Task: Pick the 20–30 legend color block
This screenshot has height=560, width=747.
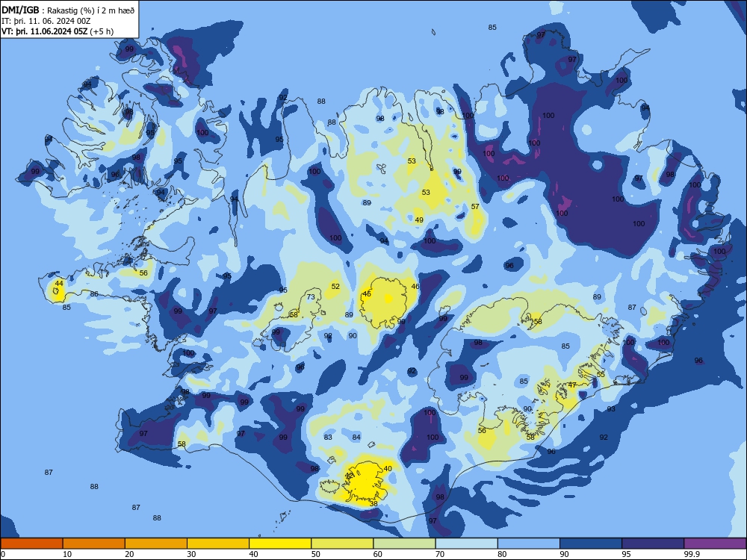Action: 156,544
